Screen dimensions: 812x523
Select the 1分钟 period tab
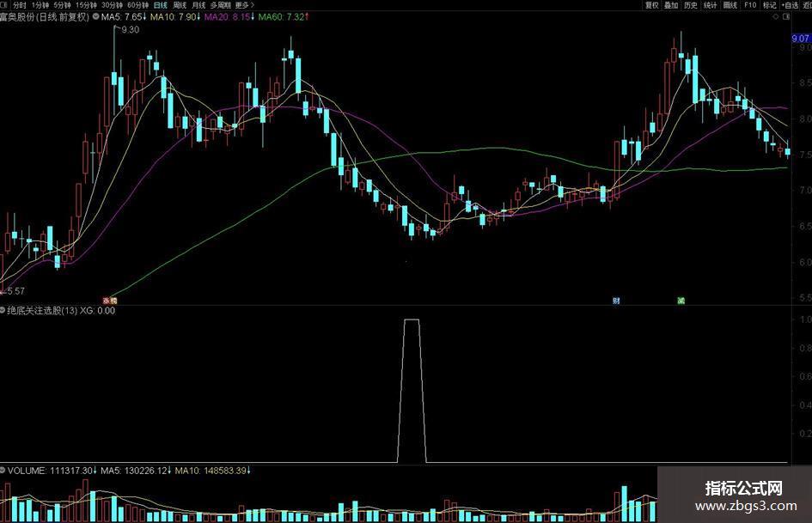click(x=40, y=4)
